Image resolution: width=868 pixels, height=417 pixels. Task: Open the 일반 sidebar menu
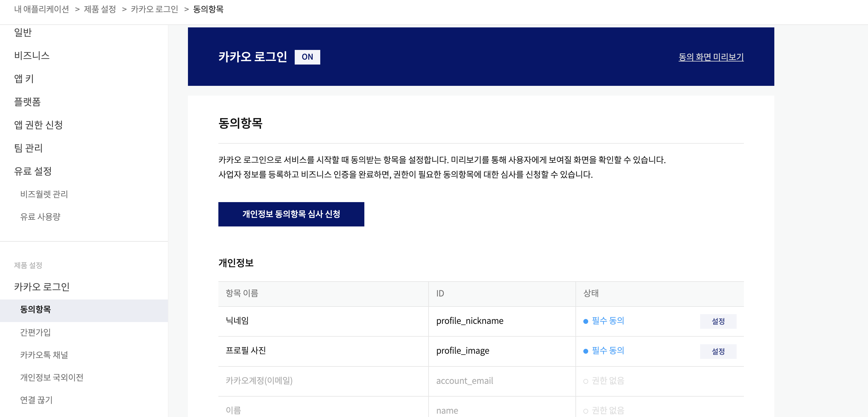tap(23, 32)
